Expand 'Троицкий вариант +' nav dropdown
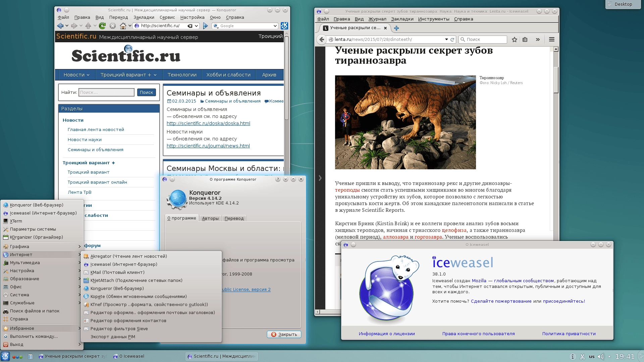The width and height of the screenshot is (644, 362). point(155,75)
